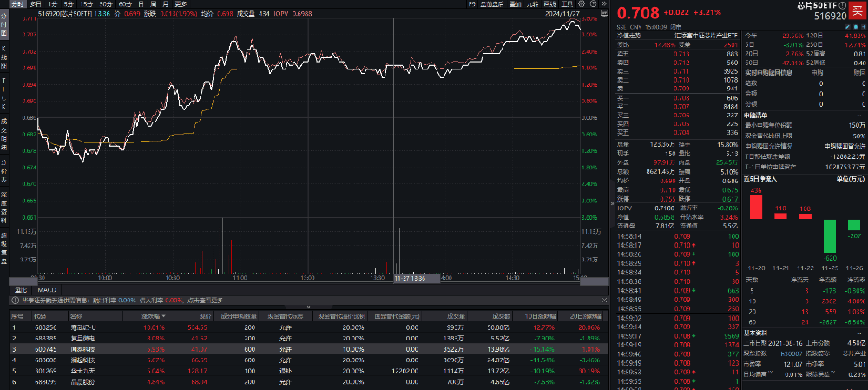Click the pencil note icon under stock code
Image resolution: width=868 pixels, height=390 pixels.
click(848, 26)
